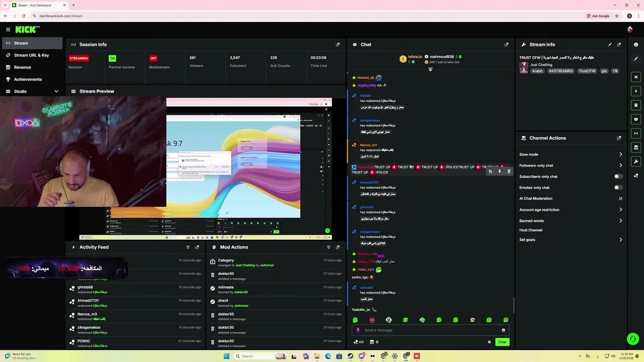Switch to Kick Dashboard browser tab
Viewport: 644px width, 362px height.
click(x=38, y=5)
